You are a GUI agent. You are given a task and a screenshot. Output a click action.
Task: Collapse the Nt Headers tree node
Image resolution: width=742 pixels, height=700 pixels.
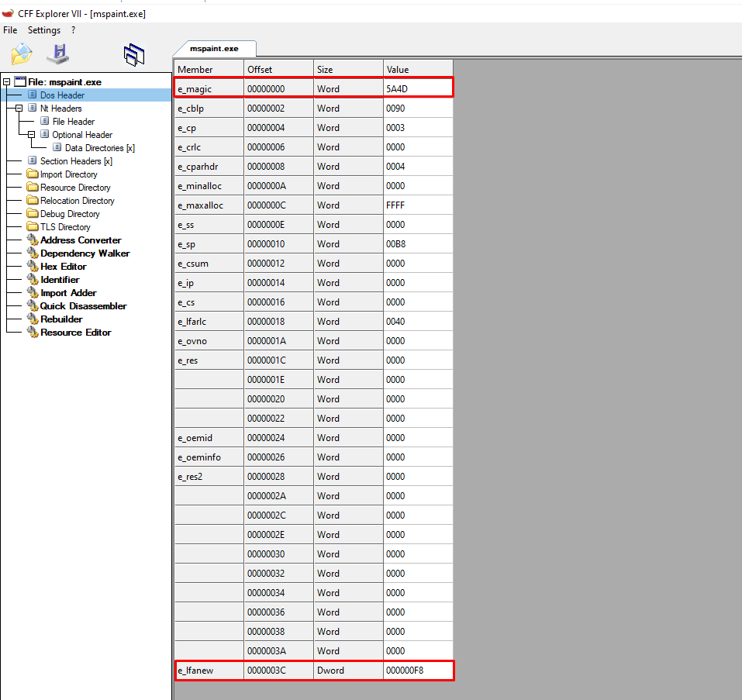[x=19, y=109]
